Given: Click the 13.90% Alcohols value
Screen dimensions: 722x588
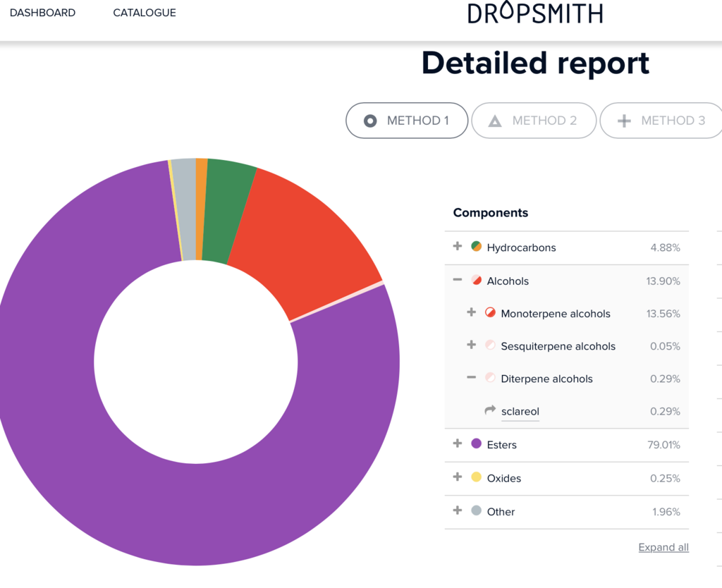Looking at the screenshot, I should point(663,281).
